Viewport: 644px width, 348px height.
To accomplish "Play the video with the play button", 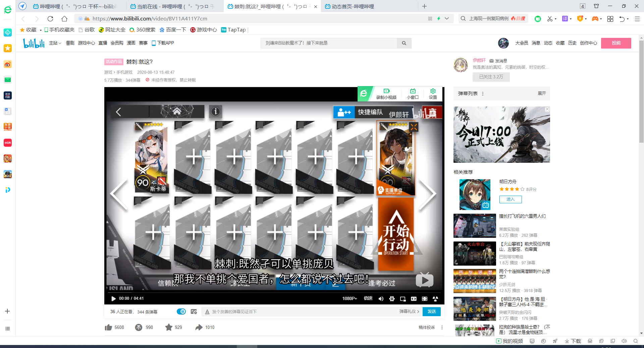I will click(x=113, y=298).
